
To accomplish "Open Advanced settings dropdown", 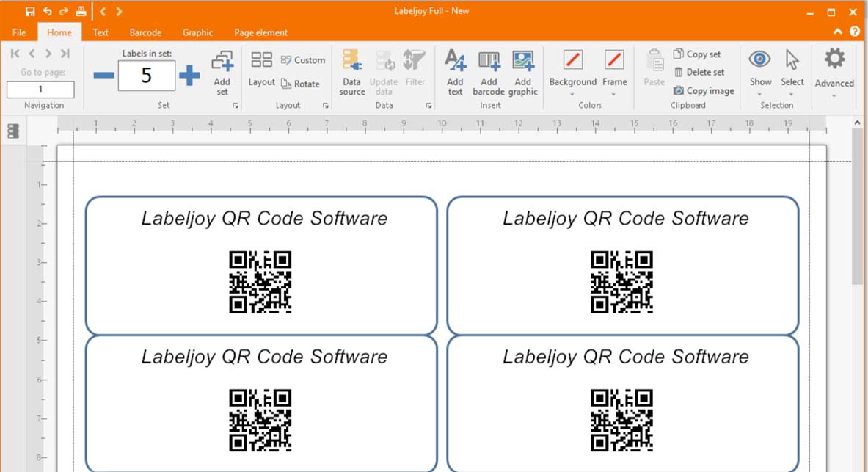I will coord(834,73).
